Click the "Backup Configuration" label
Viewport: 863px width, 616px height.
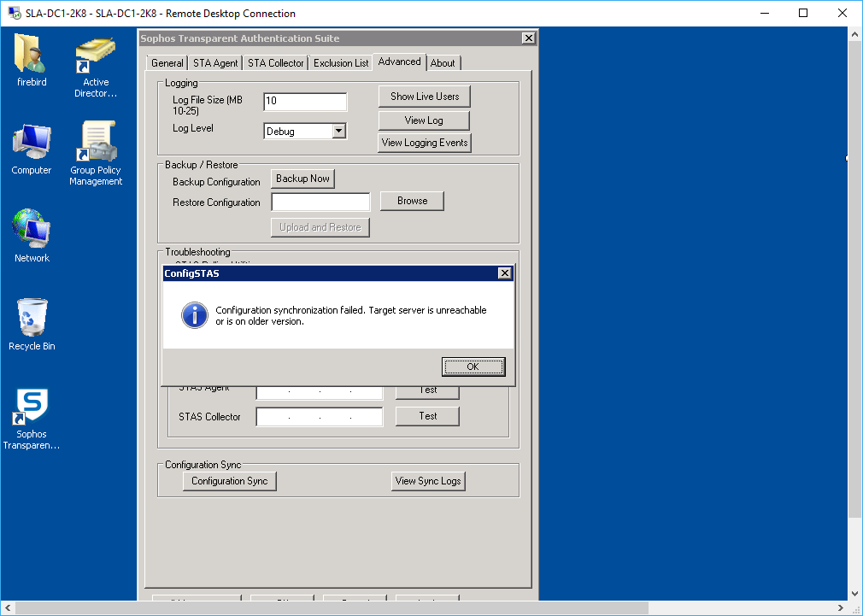pyautogui.click(x=216, y=182)
